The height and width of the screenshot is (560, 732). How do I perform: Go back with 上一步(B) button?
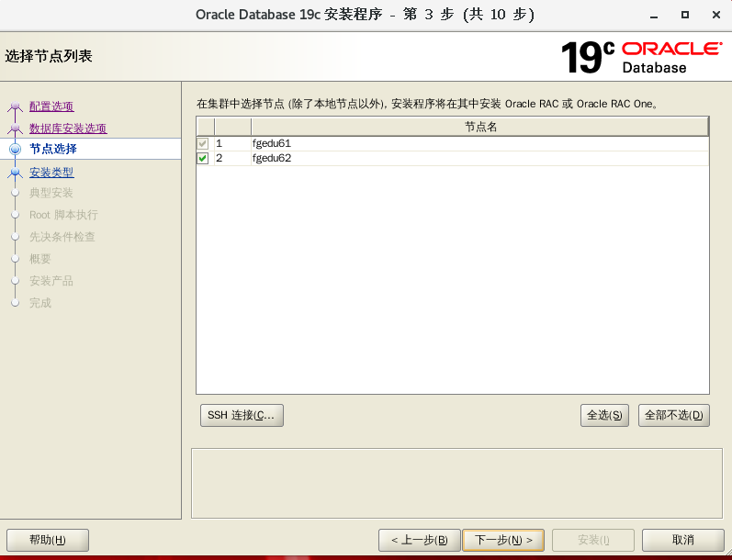(419, 541)
